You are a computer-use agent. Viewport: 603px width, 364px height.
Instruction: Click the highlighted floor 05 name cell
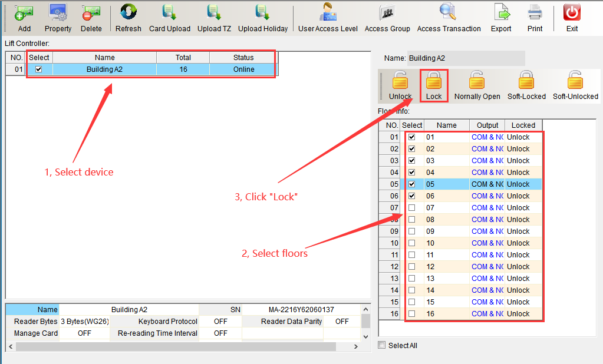pyautogui.click(x=446, y=184)
